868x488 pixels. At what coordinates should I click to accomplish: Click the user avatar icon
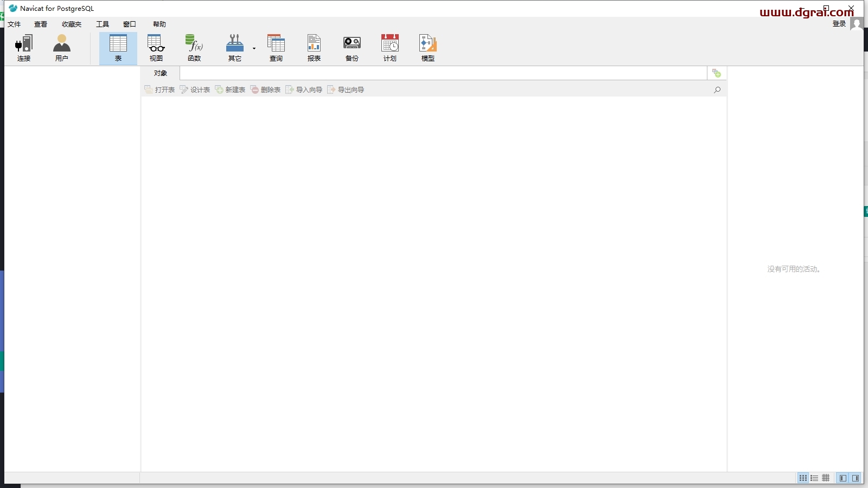coord(857,24)
